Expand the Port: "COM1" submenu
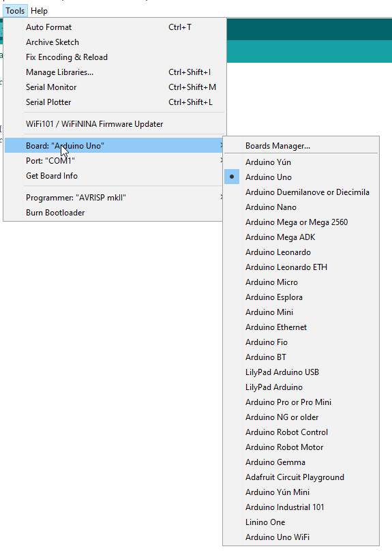392x553 pixels. tap(114, 161)
